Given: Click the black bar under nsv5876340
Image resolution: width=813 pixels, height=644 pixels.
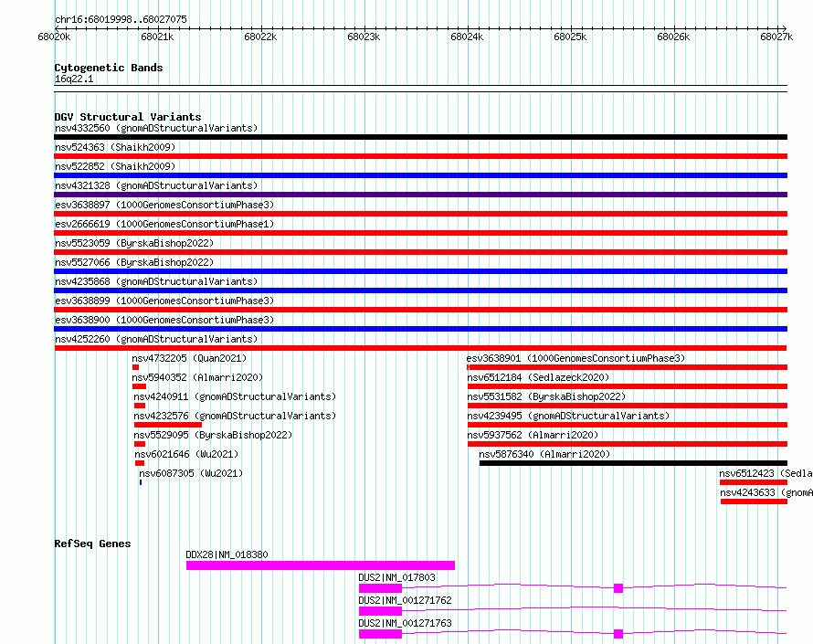Looking at the screenshot, I should tap(633, 463).
